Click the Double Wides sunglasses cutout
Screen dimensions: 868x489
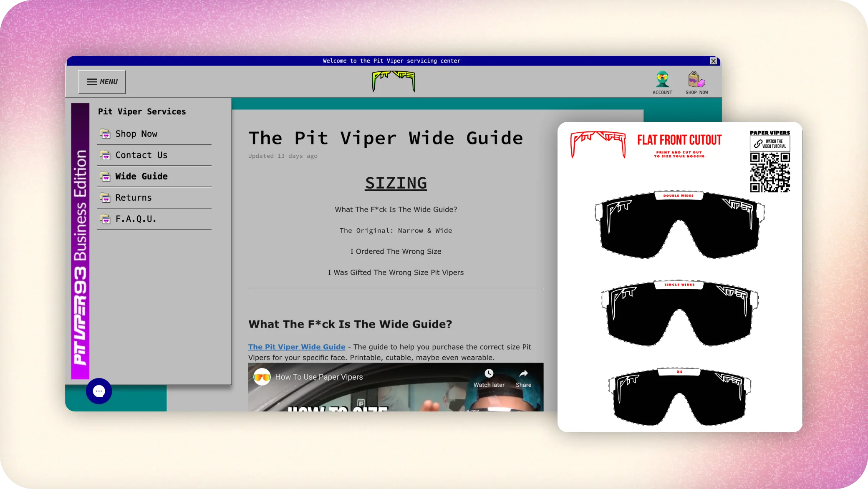point(679,225)
